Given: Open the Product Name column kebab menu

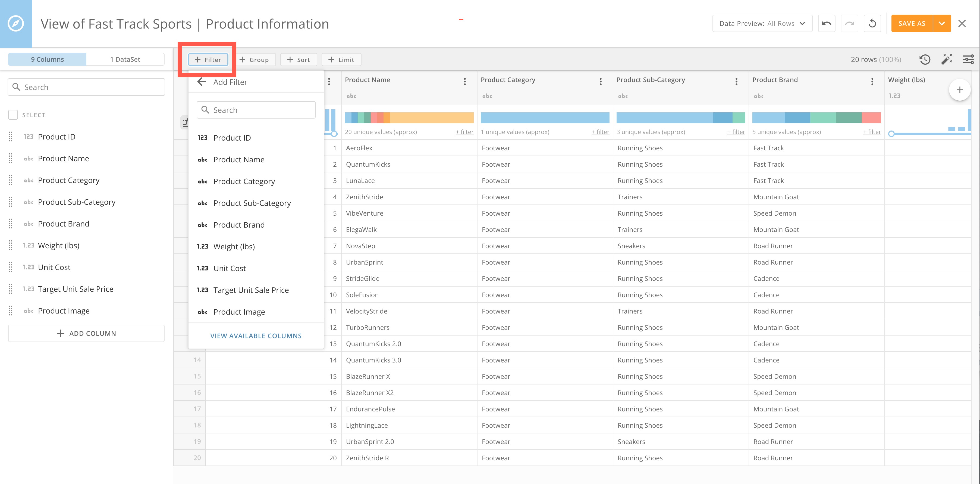Looking at the screenshot, I should [x=464, y=82].
